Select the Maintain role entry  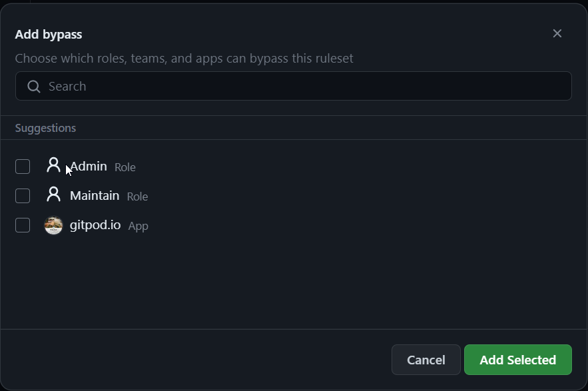(x=94, y=195)
